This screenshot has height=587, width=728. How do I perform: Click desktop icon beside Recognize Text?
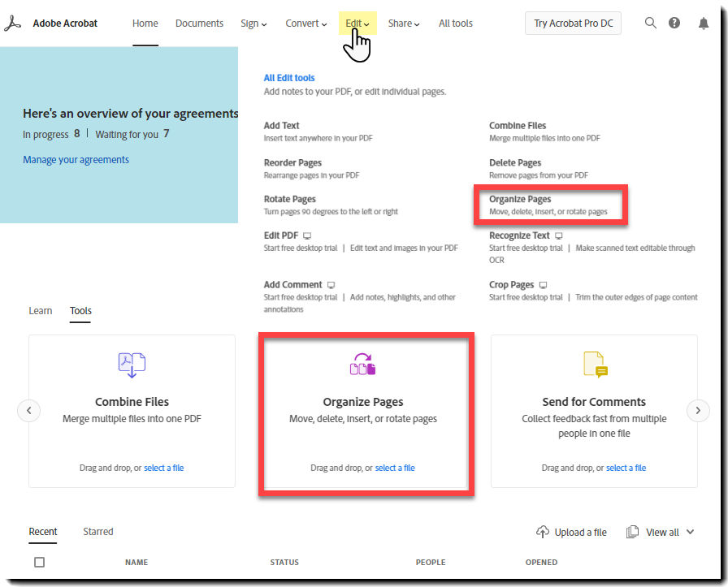coord(558,235)
